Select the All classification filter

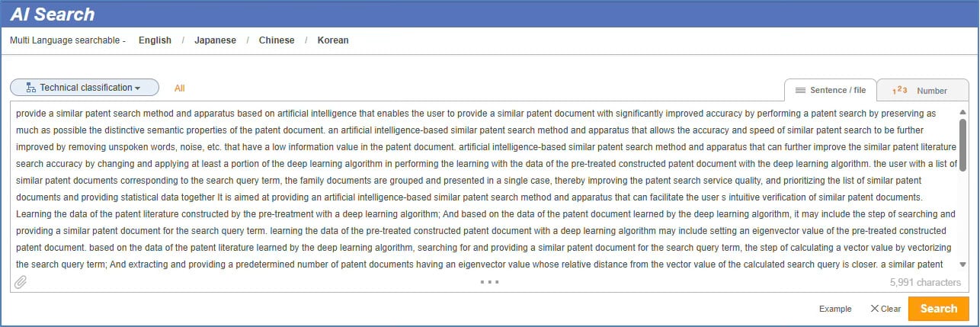click(180, 88)
